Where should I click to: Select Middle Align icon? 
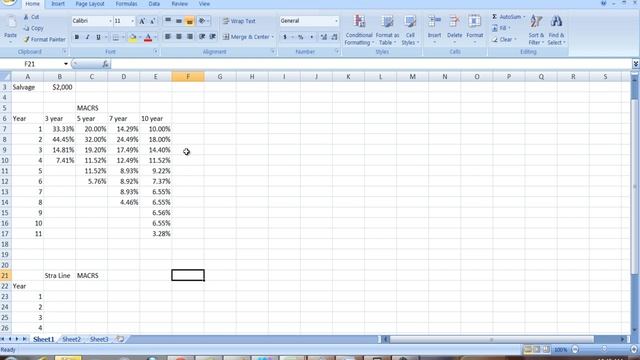(x=179, y=21)
